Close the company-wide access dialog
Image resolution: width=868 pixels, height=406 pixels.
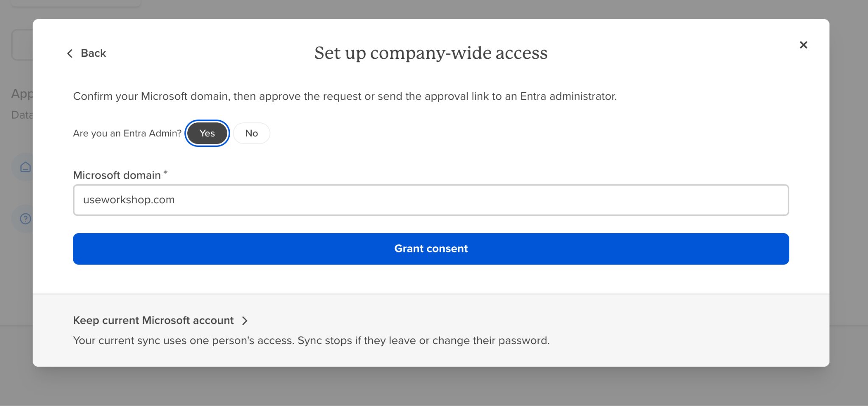[803, 45]
